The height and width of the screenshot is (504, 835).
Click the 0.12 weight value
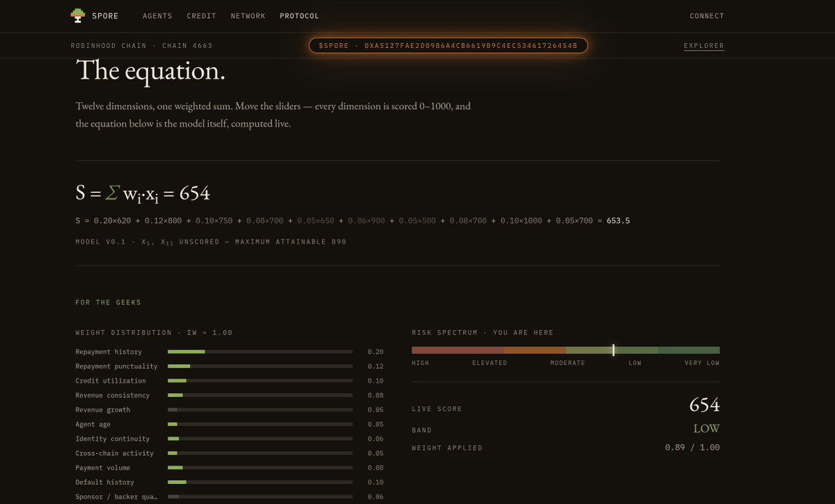376,366
